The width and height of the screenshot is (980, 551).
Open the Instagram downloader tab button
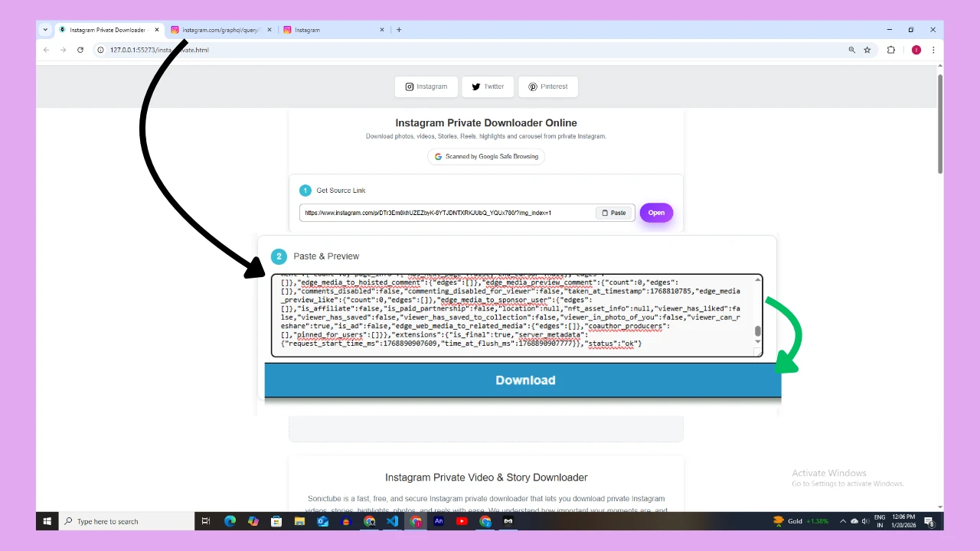click(x=426, y=86)
